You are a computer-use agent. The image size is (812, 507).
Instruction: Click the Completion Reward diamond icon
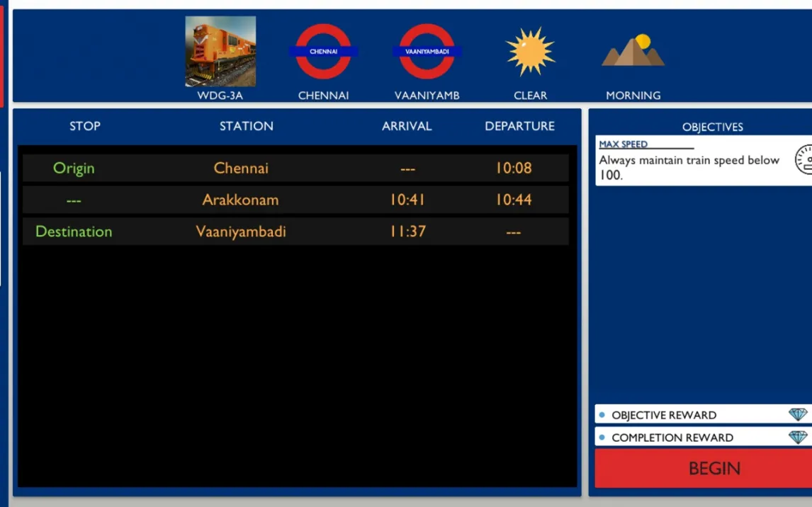798,438
